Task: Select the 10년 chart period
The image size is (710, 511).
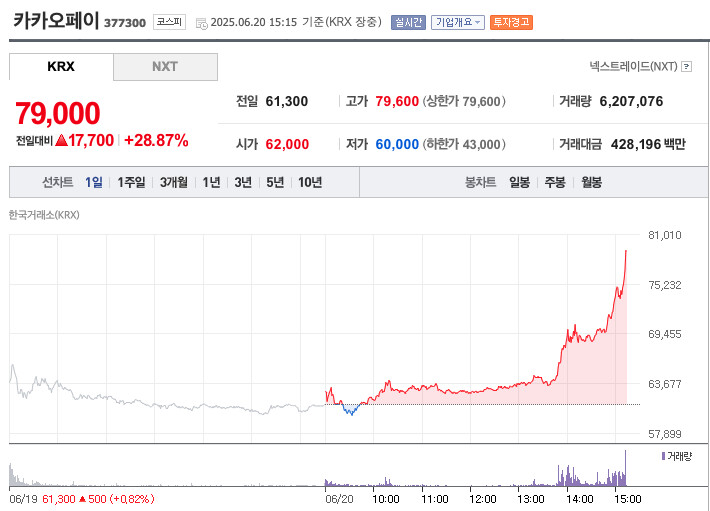Action: [x=310, y=182]
